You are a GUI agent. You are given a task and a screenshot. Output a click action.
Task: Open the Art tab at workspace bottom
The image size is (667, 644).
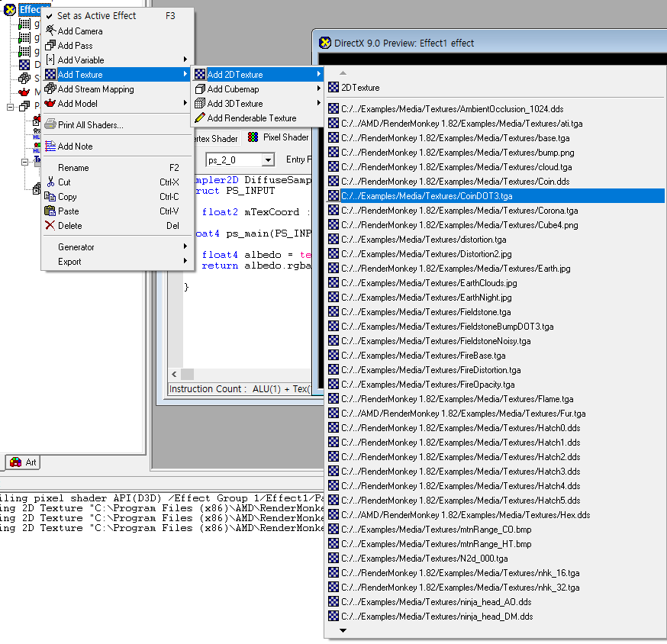(x=23, y=462)
